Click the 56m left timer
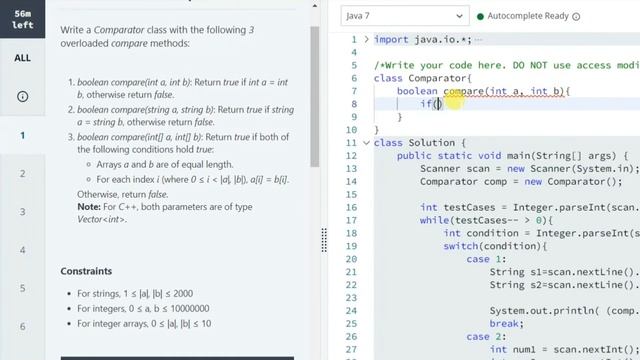The width and height of the screenshot is (640, 360). pyautogui.click(x=22, y=19)
